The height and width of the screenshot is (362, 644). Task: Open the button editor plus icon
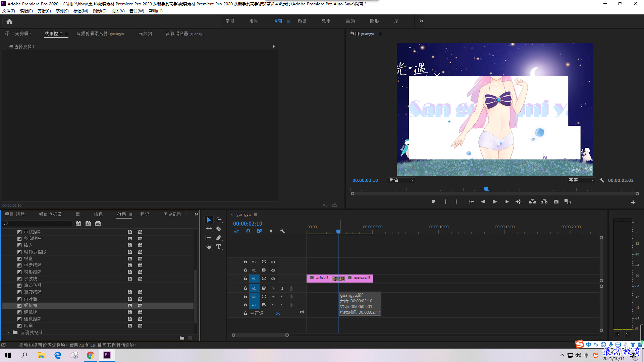point(633,202)
